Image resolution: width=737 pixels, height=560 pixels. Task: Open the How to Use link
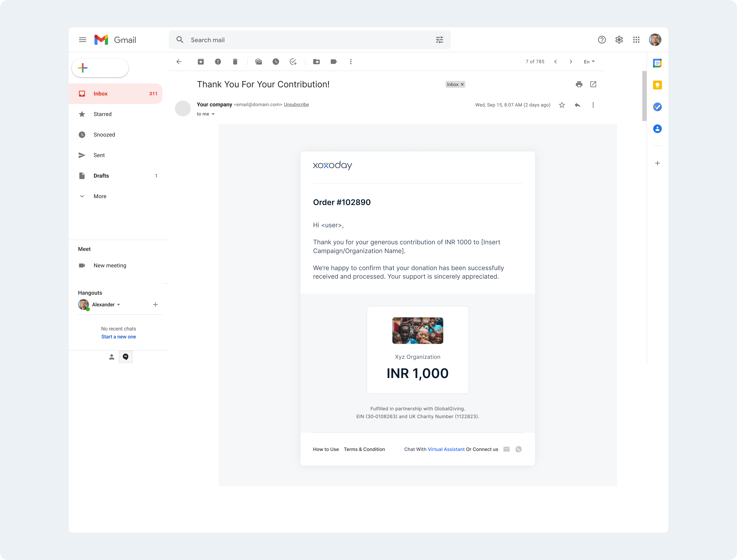coord(326,449)
